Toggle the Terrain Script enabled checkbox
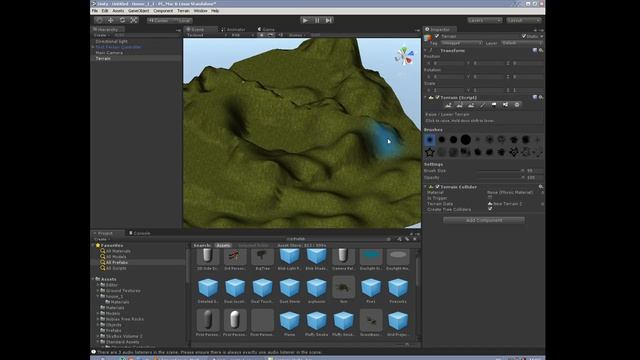This screenshot has height=360, width=640. pyautogui.click(x=437, y=98)
